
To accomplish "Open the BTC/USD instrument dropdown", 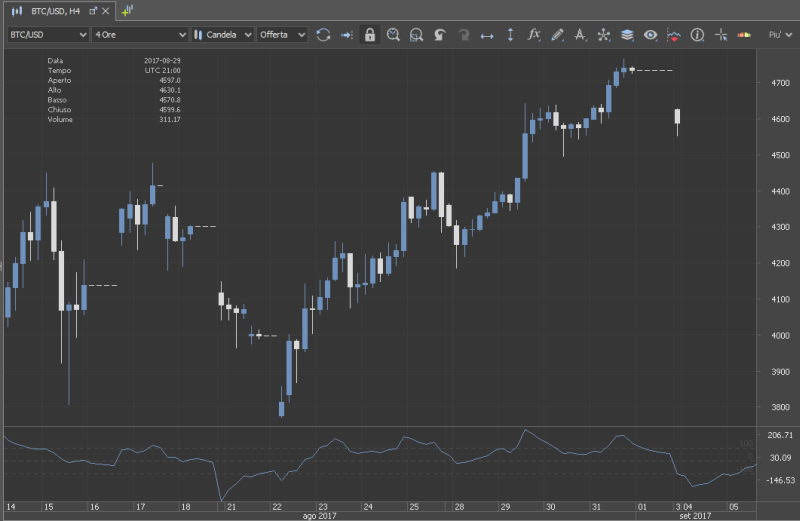I will 46,35.
